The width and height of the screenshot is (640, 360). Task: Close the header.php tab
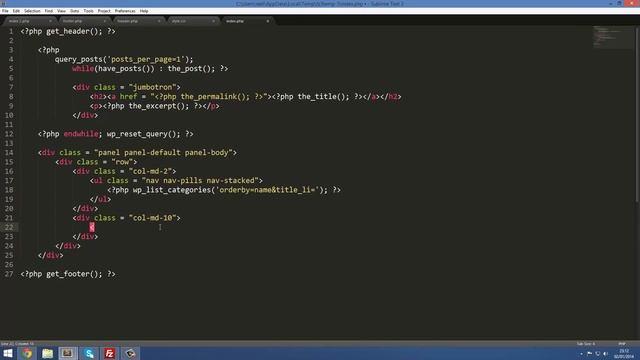[x=159, y=21]
